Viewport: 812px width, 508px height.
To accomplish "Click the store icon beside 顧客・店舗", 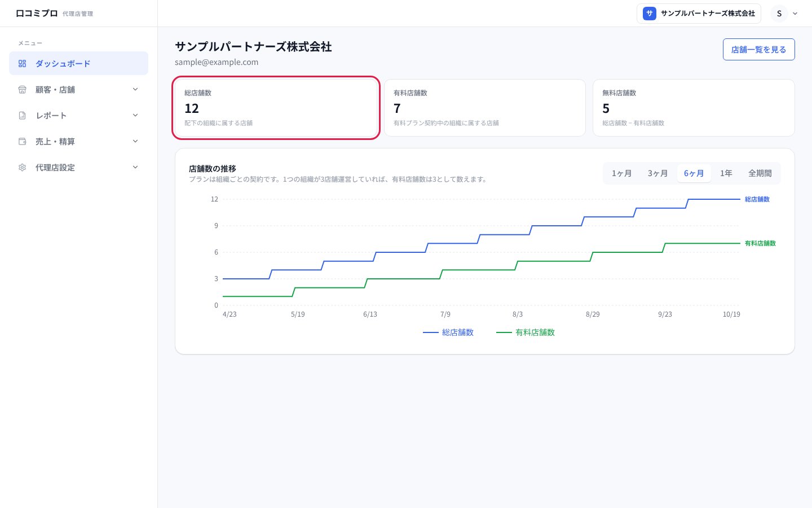I will (23, 90).
